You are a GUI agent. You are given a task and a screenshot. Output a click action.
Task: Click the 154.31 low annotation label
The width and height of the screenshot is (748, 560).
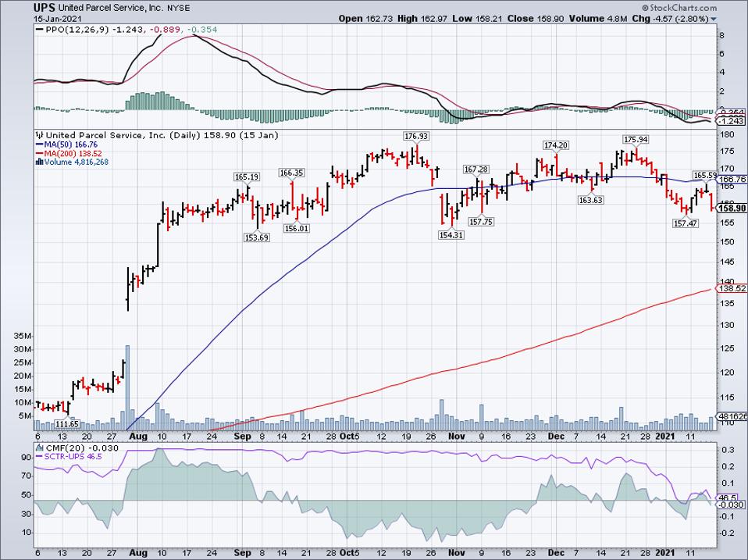pyautogui.click(x=451, y=233)
